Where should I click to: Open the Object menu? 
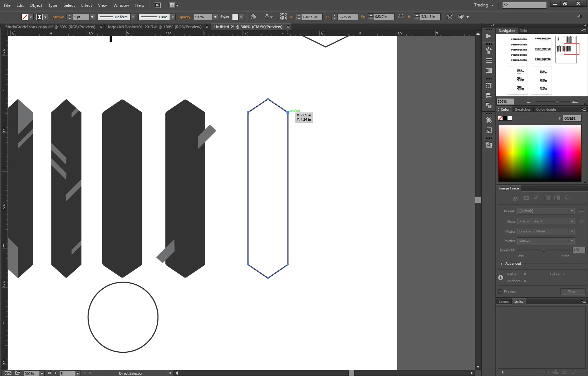(x=36, y=5)
